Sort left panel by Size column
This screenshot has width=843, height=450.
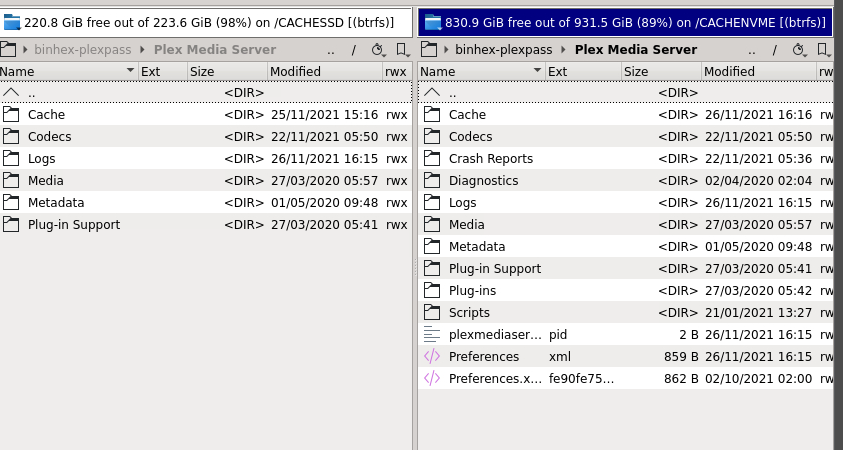coord(227,72)
